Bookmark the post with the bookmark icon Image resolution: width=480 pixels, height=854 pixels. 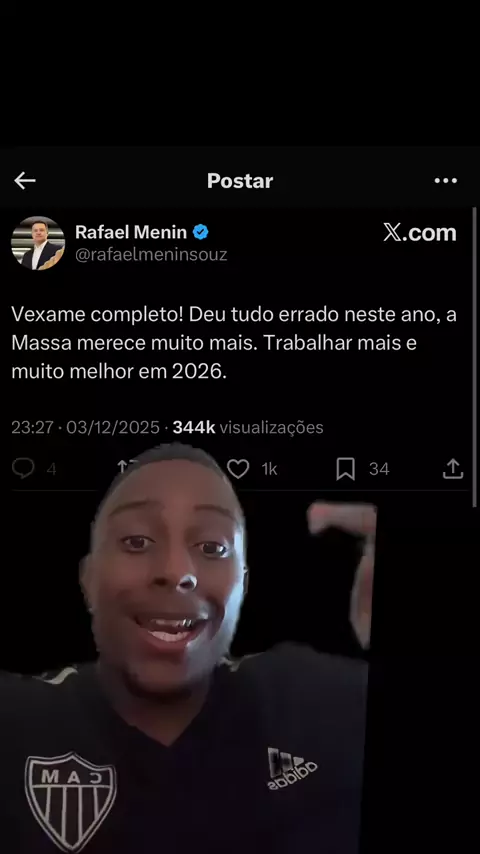[345, 469]
